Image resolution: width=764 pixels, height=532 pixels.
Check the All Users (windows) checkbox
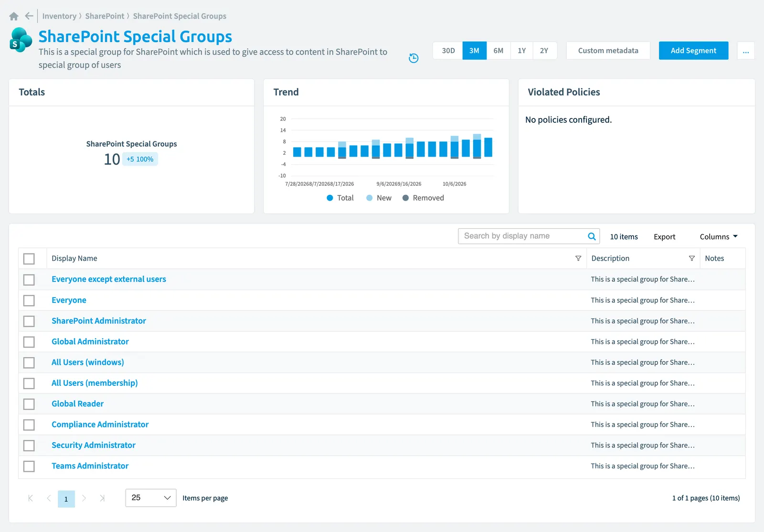click(29, 363)
